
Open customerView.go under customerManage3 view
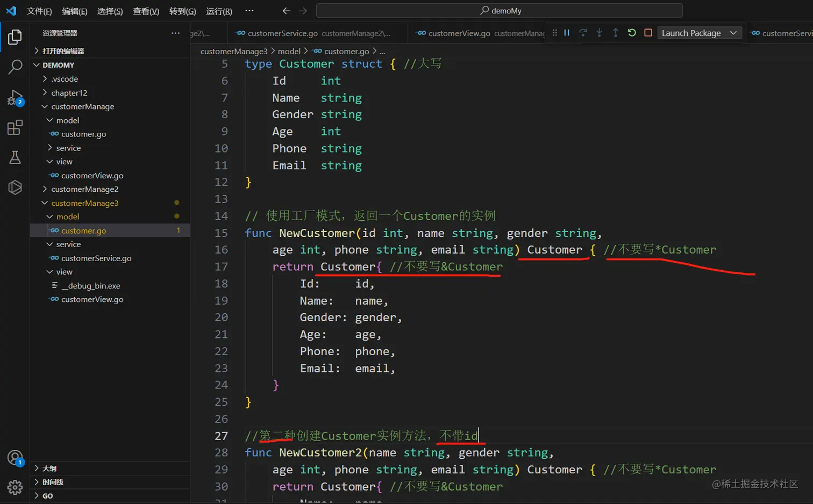pyautogui.click(x=92, y=299)
